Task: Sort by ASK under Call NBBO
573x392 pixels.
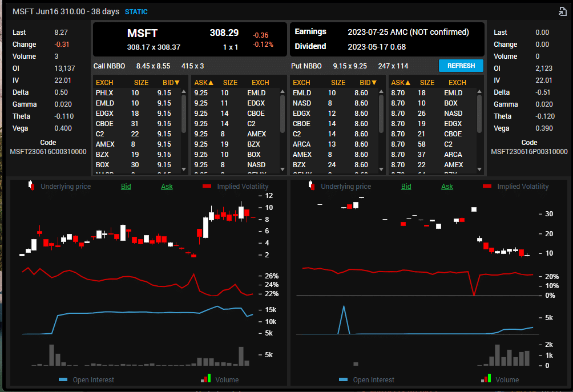Action: pos(204,83)
